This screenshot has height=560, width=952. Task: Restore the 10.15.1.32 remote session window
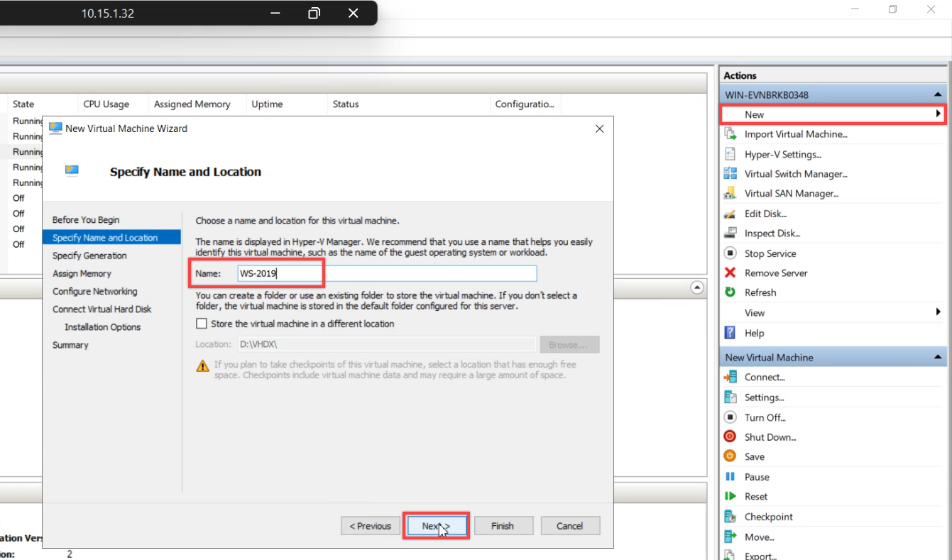click(314, 13)
